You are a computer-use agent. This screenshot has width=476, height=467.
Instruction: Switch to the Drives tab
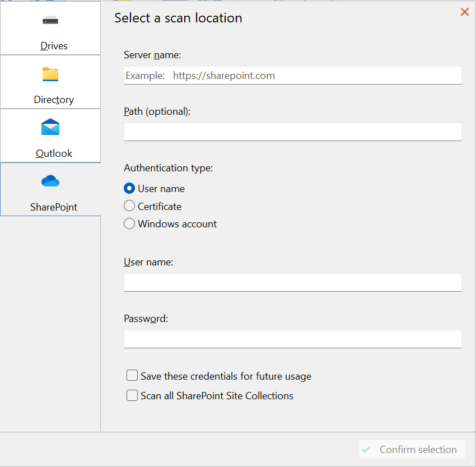50,28
